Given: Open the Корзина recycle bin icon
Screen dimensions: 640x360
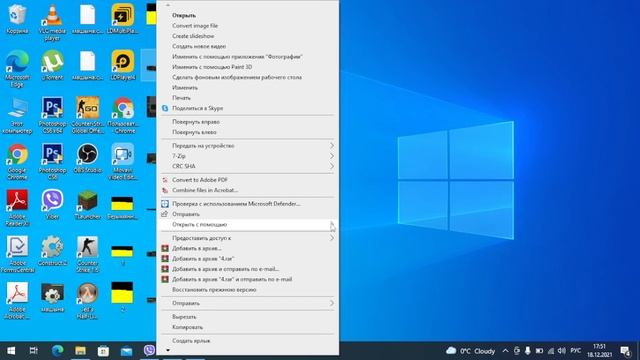Looking at the screenshot, I should coord(17,19).
